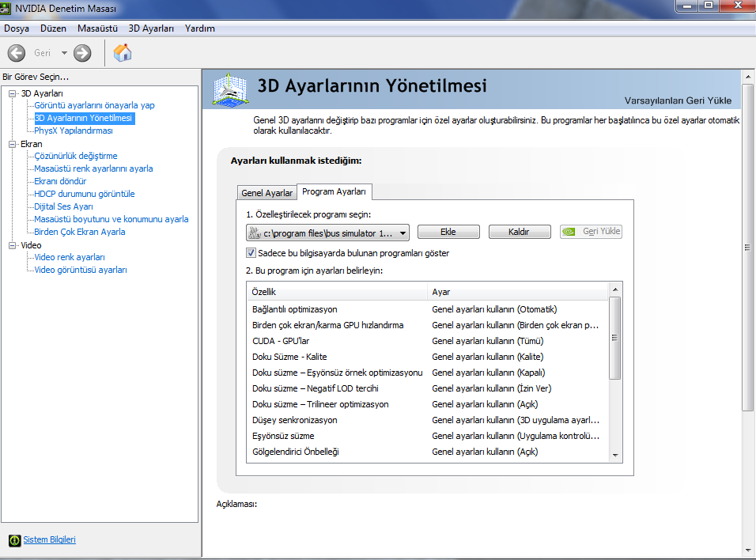Select the Düşey senkronizasyon row
Viewport: 756px width, 560px height.
(x=428, y=420)
